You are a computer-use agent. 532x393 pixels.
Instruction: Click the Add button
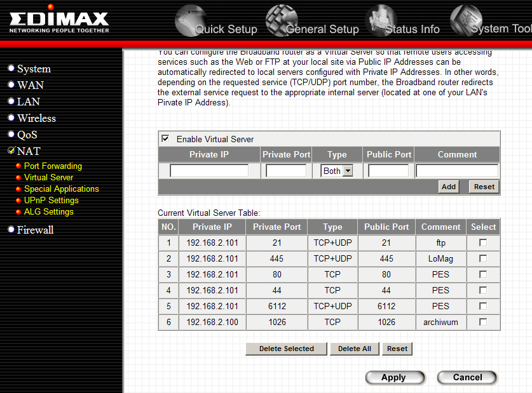pyautogui.click(x=449, y=187)
